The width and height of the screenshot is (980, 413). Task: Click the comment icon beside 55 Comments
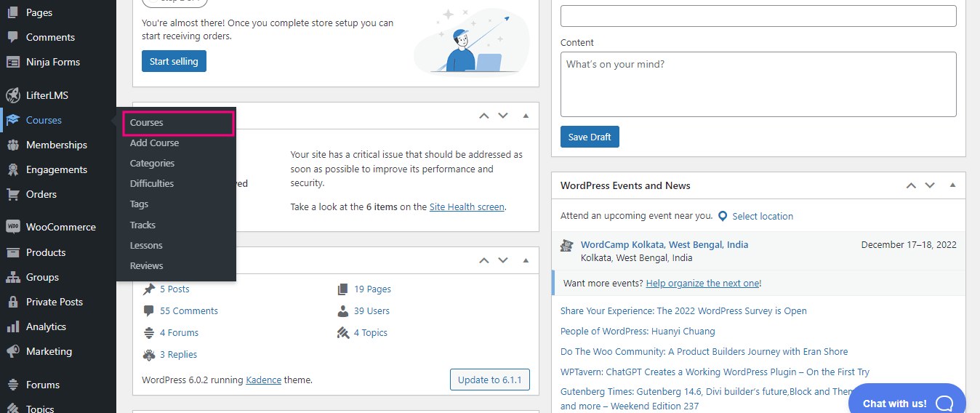point(149,310)
